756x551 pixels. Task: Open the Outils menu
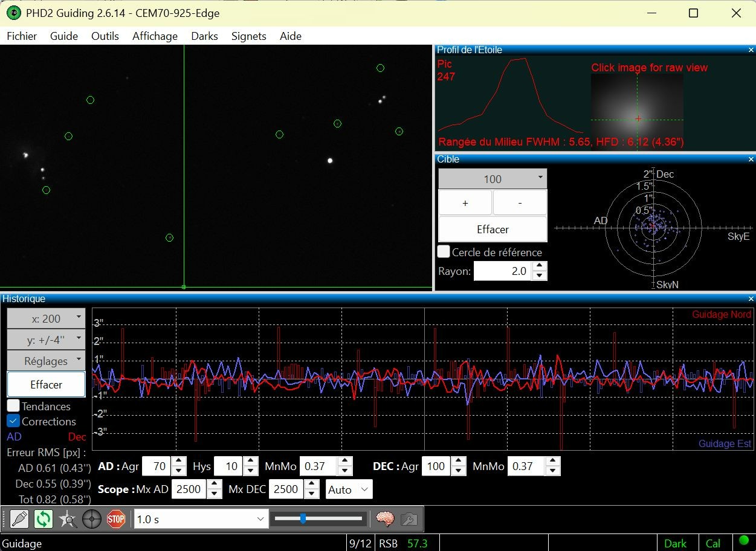105,36
